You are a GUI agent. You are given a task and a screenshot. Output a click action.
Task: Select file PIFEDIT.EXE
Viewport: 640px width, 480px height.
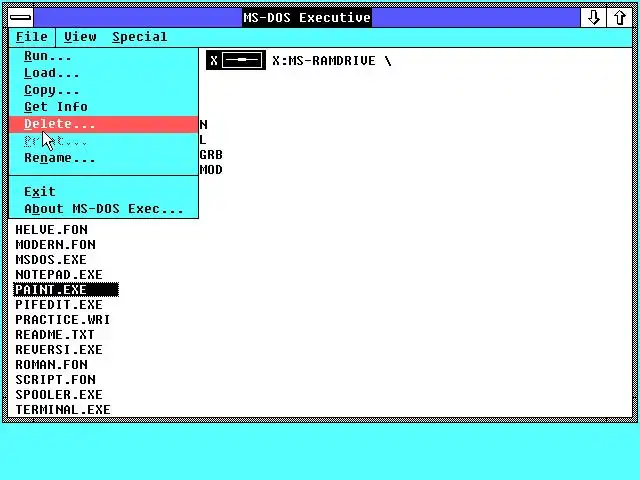click(x=59, y=305)
